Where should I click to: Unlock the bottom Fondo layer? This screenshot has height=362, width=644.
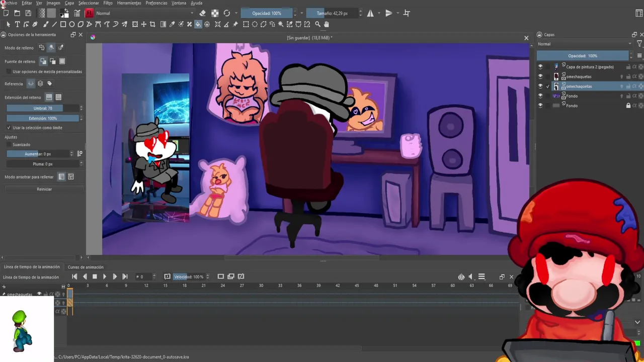click(x=628, y=106)
